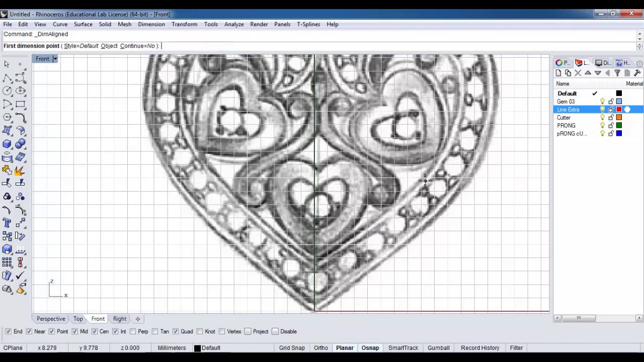Select the Explode tool
The height and width of the screenshot is (362, 644).
[20, 170]
